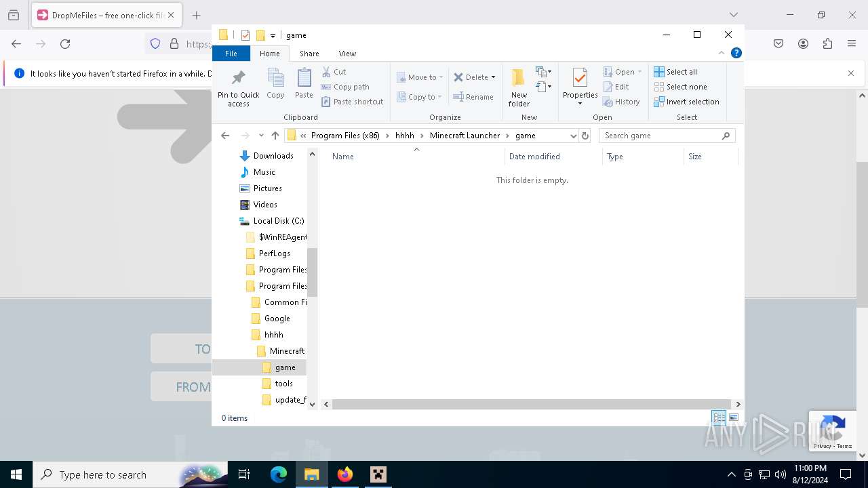Refresh the game folder view

click(585, 136)
